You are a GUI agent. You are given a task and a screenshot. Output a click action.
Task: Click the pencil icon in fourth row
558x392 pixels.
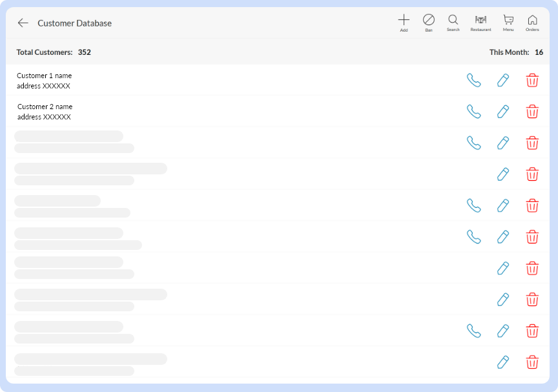tap(503, 174)
